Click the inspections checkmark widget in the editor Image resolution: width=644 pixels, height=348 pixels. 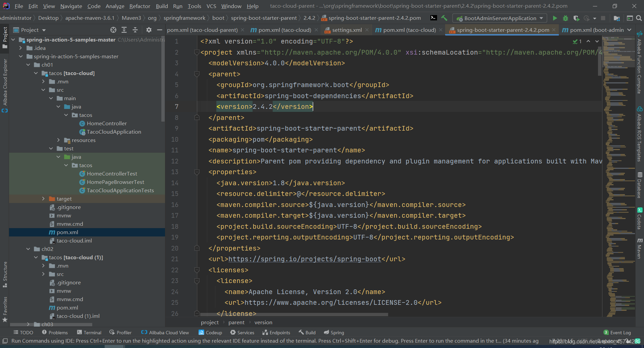(577, 41)
